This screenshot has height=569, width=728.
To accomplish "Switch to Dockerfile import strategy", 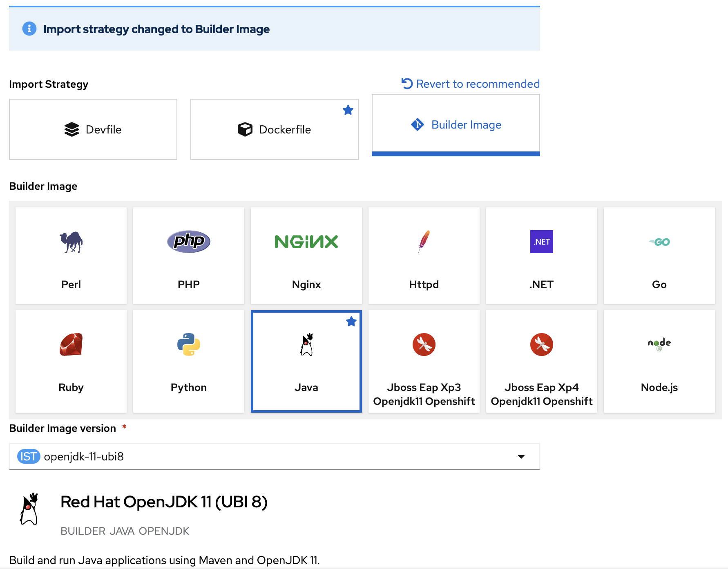I will pos(274,129).
